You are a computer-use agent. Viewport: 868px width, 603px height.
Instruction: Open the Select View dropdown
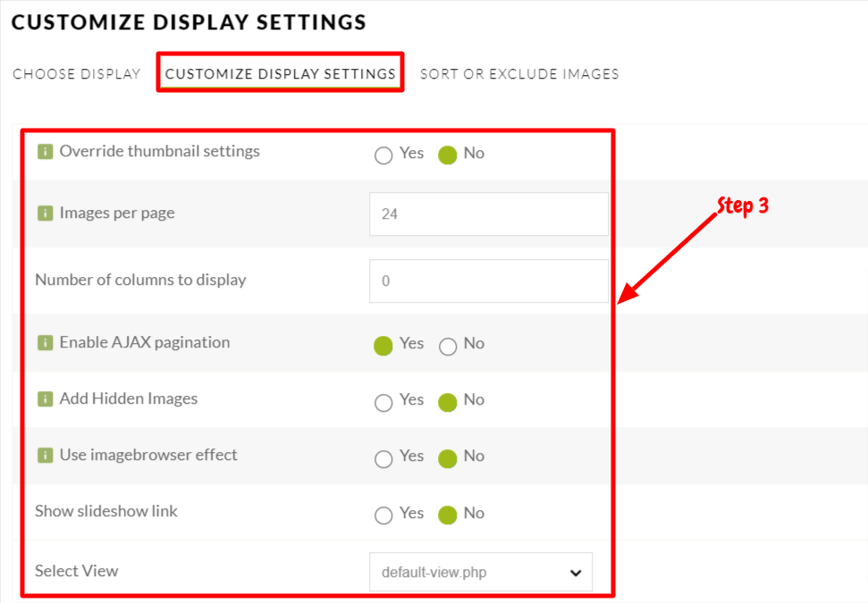(481, 572)
